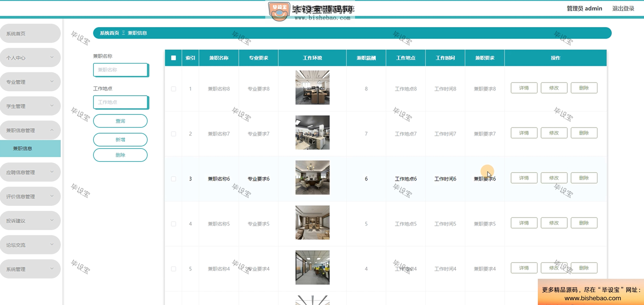The height and width of the screenshot is (305, 644).
Task: Expand the 个人中心 sidebar menu chevron
Action: (x=52, y=57)
